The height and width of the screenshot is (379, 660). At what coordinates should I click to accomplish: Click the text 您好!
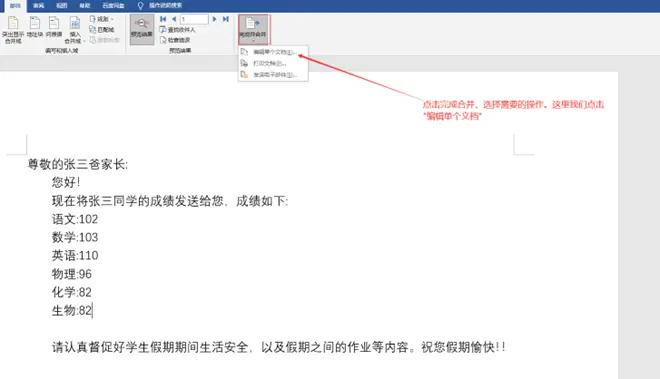coord(66,182)
